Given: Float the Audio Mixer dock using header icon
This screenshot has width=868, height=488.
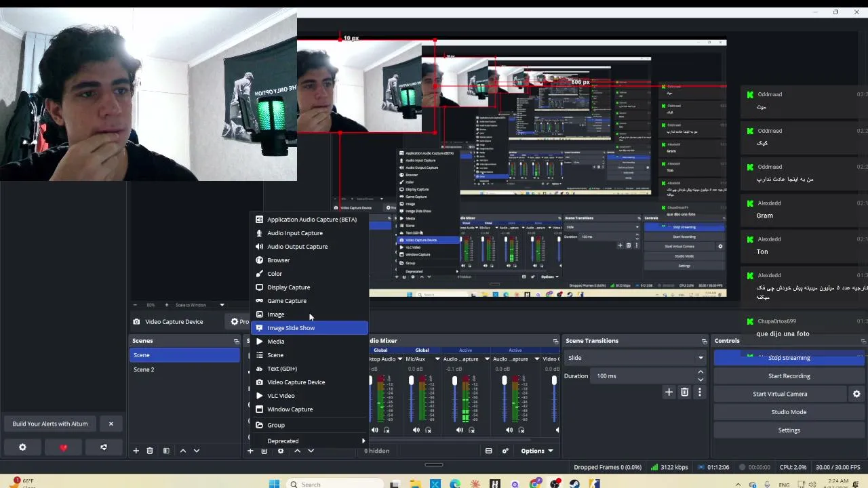Looking at the screenshot, I should click(555, 341).
